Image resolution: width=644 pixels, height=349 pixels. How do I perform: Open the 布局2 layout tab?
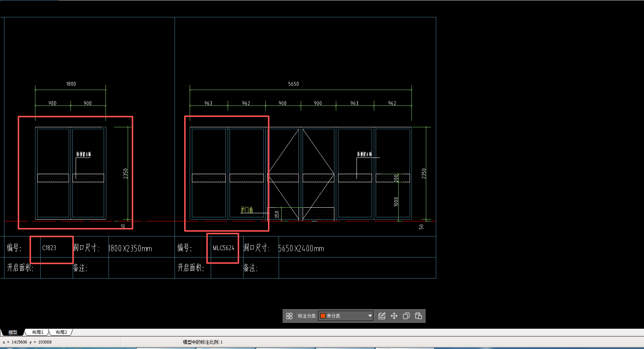point(61,332)
